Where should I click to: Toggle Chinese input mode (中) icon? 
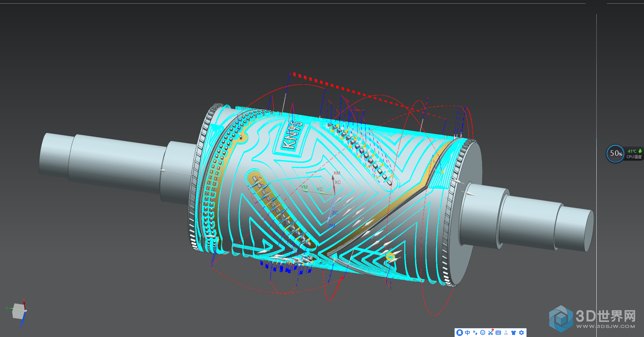pyautogui.click(x=467, y=333)
